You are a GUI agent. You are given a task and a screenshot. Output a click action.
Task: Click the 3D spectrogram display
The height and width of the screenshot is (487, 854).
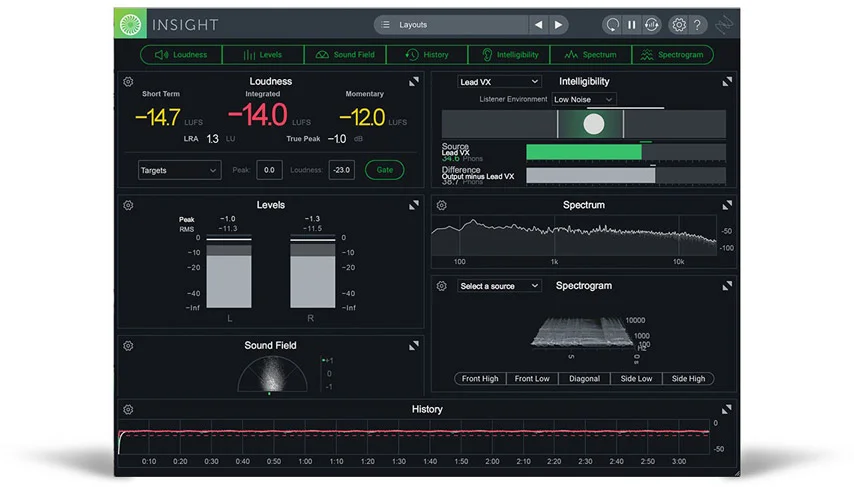(582, 332)
